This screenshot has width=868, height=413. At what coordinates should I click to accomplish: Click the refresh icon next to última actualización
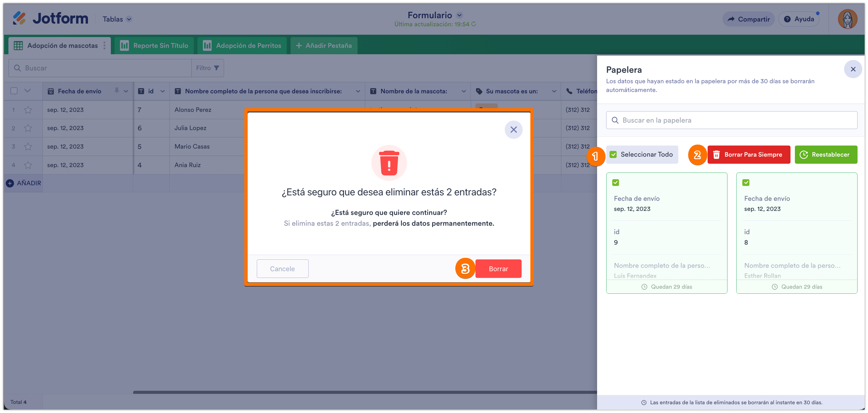tap(474, 24)
